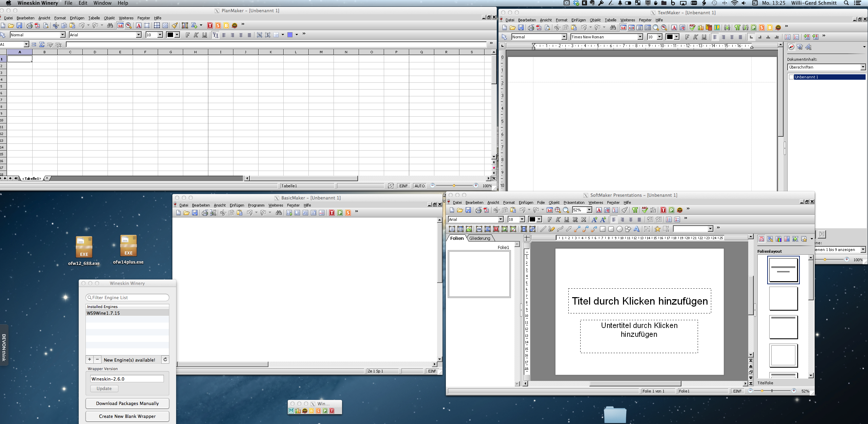Open Präsentation menu in Presentations
Screen dimensions: 868x424
[x=574, y=203]
